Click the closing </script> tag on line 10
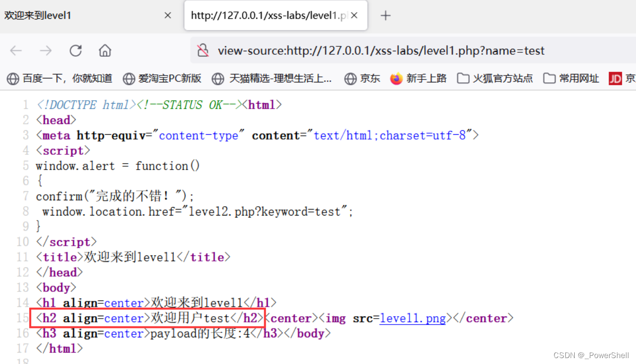636x364 pixels. [66, 242]
